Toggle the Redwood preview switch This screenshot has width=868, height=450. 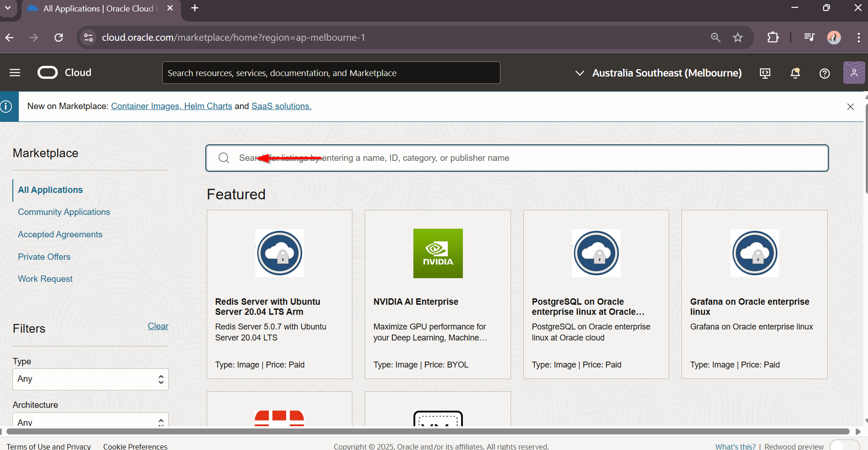844,445
